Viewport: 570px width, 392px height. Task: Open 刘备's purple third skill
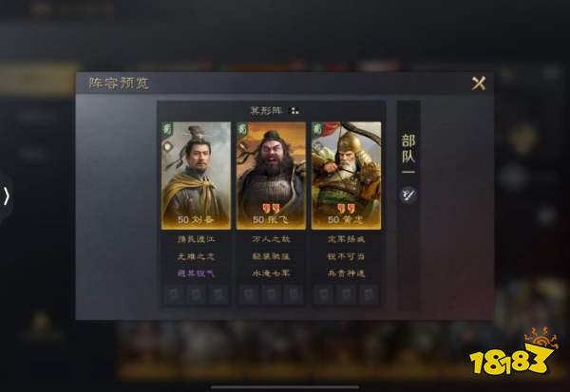click(196, 273)
